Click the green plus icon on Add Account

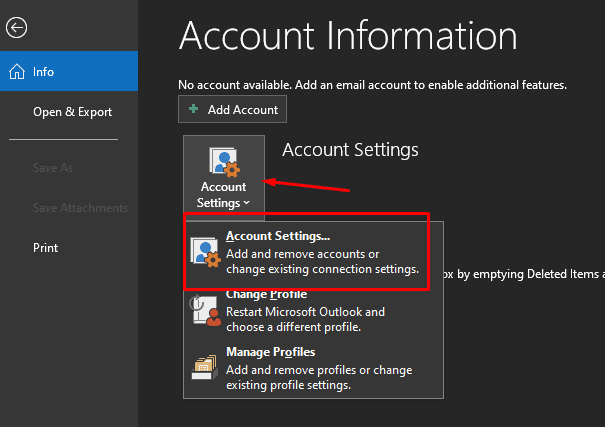194,109
